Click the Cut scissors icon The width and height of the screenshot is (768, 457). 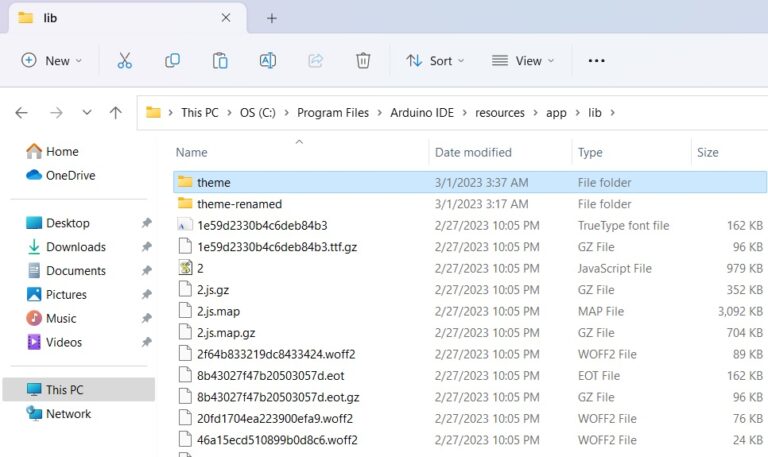pos(124,61)
